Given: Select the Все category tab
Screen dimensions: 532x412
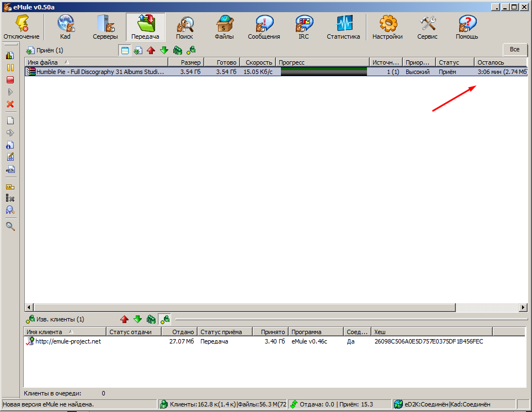Looking at the screenshot, I should point(515,50).
